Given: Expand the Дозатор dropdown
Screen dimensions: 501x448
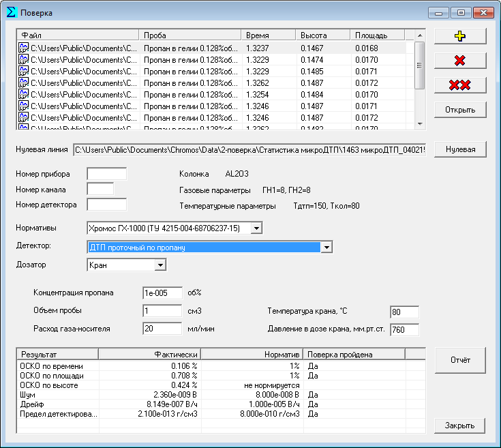Looking at the screenshot, I should click(160, 265).
